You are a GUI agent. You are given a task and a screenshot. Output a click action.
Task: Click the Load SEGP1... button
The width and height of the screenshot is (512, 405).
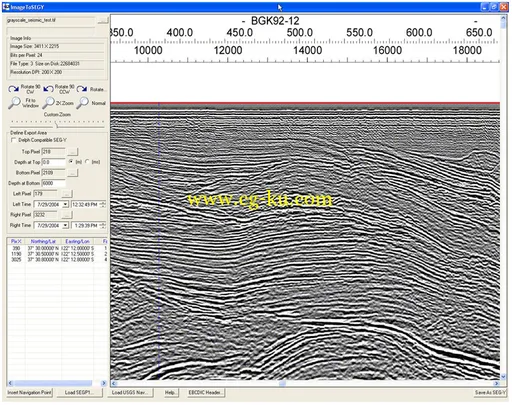click(x=79, y=393)
